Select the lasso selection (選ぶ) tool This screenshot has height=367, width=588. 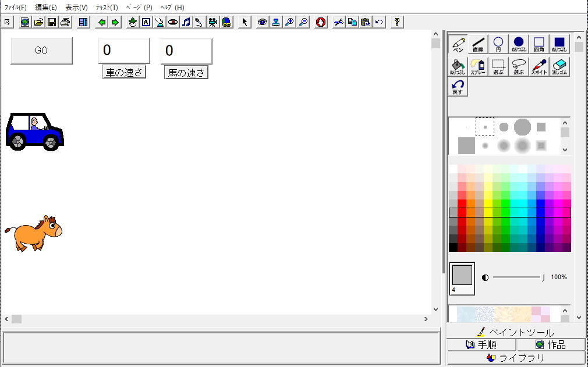pos(518,67)
